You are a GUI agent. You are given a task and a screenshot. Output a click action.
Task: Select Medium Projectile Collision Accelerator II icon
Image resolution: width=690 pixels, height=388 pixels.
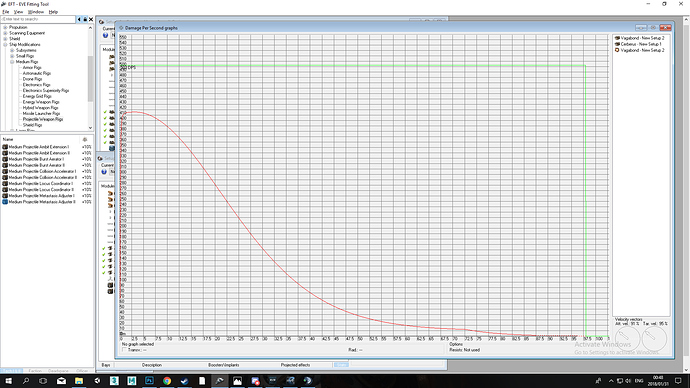pos(5,177)
